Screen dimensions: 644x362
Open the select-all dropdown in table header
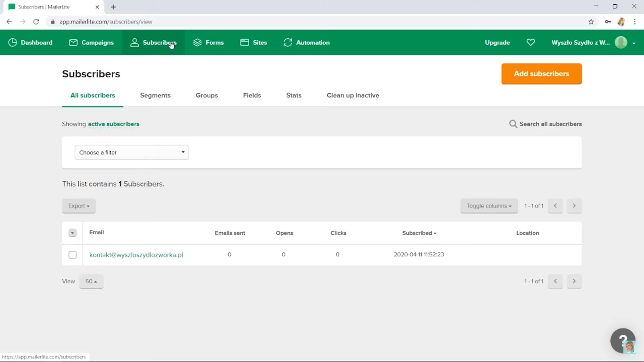coord(72,233)
